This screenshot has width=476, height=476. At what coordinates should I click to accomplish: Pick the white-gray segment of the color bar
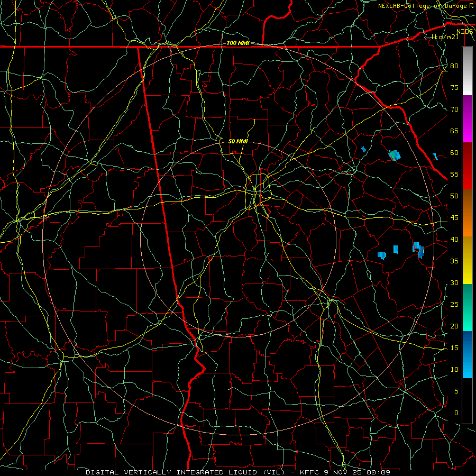(467, 71)
